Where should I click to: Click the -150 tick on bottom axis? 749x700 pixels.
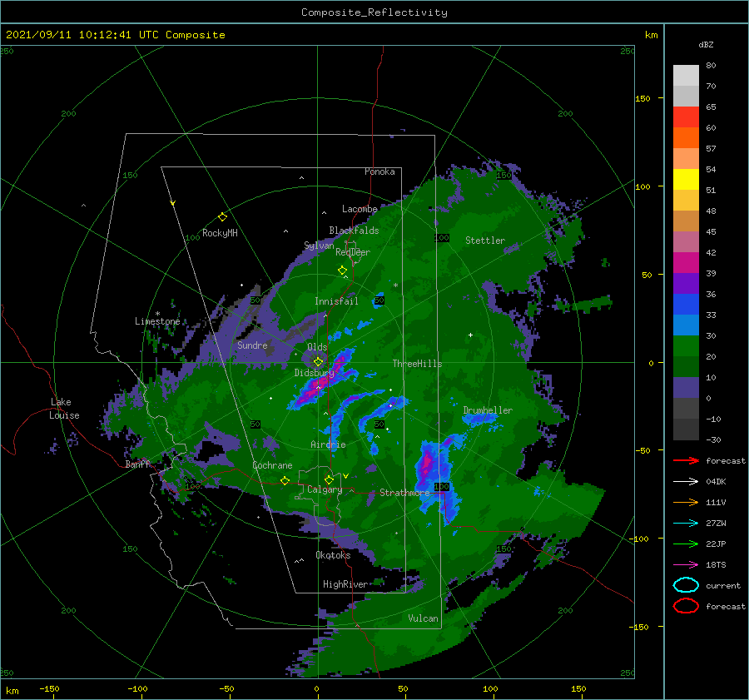(x=49, y=689)
